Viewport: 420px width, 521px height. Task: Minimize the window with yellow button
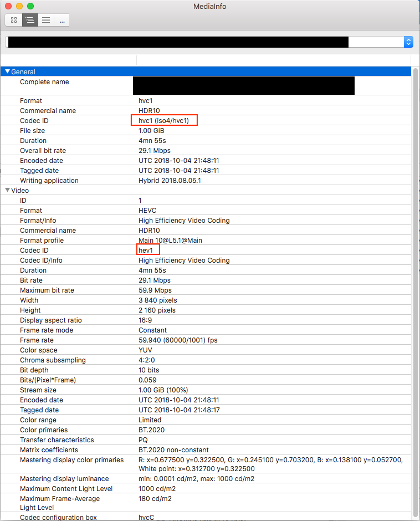[19, 6]
